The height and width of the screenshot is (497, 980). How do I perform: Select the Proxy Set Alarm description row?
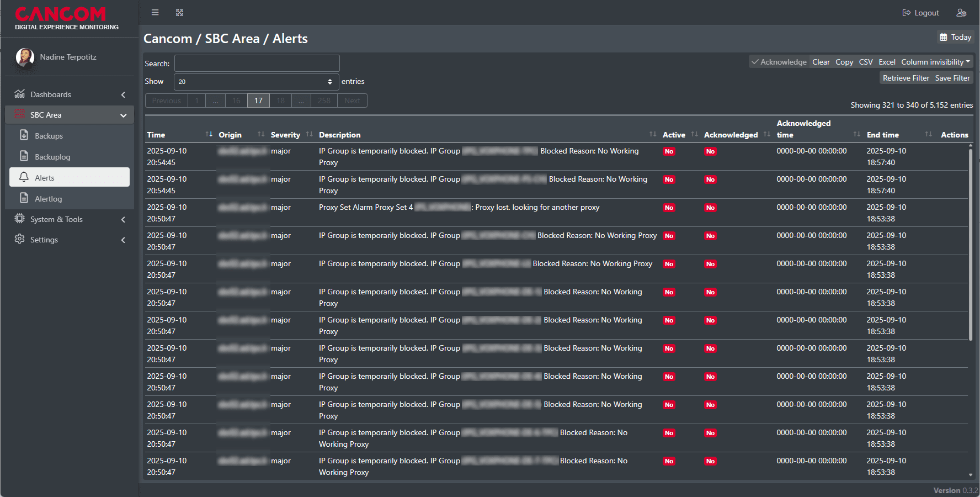(x=556, y=213)
